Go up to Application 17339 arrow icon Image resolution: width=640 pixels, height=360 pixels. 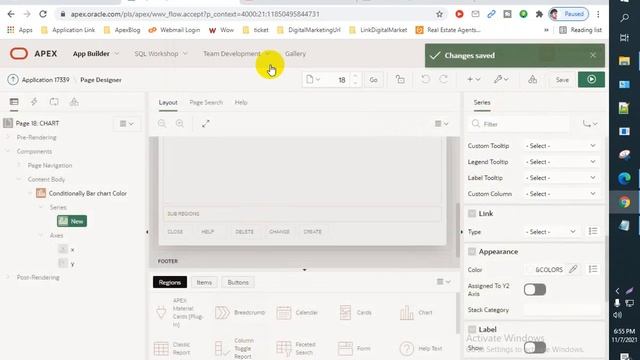(13, 80)
